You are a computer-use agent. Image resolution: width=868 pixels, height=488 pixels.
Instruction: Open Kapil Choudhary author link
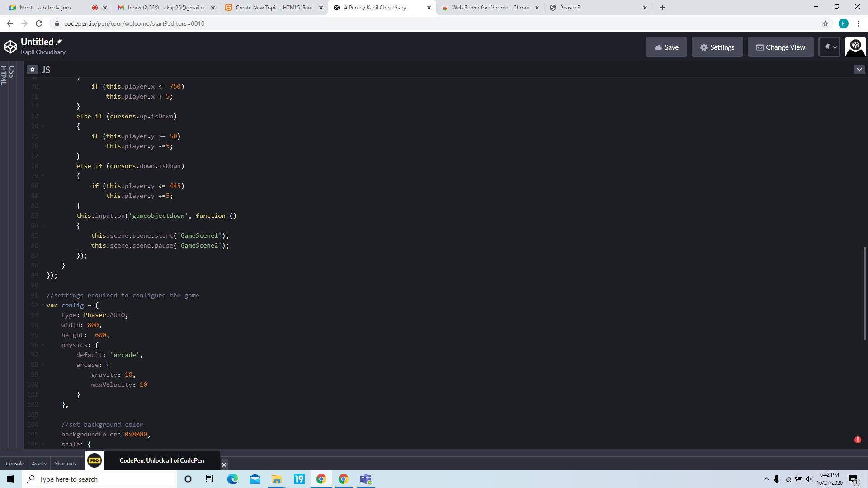[x=43, y=52]
